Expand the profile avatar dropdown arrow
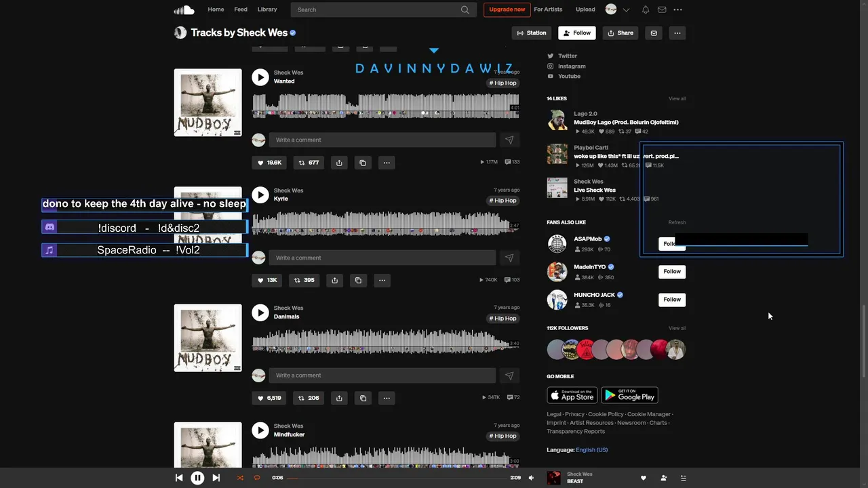 click(626, 9)
